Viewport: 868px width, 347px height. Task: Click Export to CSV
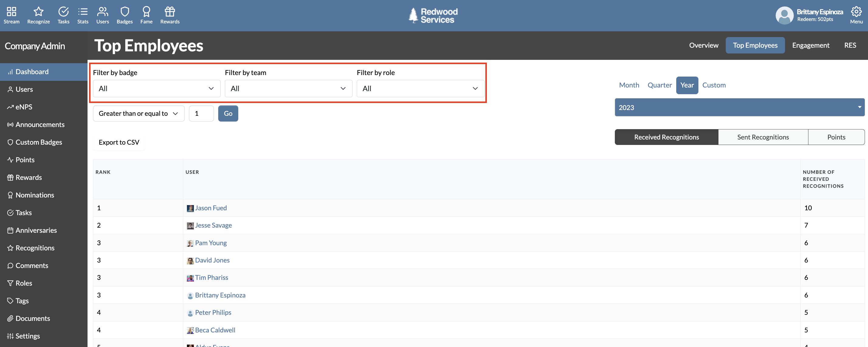point(119,142)
